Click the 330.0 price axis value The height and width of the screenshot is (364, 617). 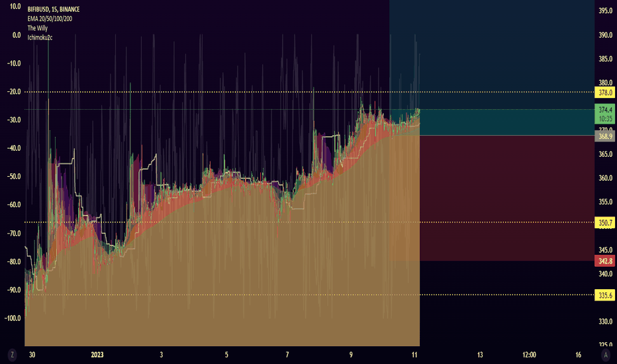pos(606,322)
